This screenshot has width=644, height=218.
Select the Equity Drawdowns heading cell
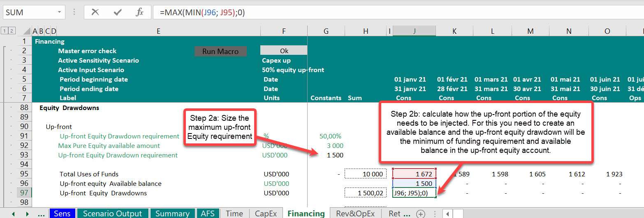coord(69,108)
